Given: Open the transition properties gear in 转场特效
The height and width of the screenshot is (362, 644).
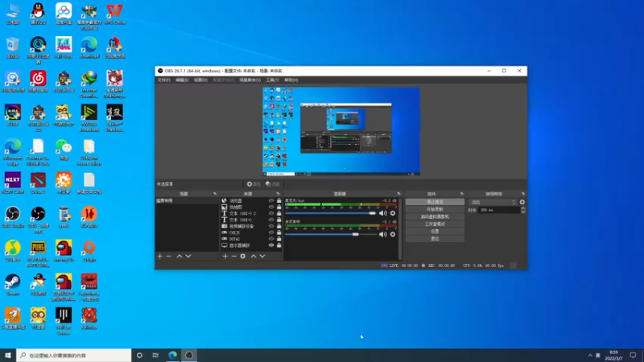Looking at the screenshot, I should tap(522, 203).
